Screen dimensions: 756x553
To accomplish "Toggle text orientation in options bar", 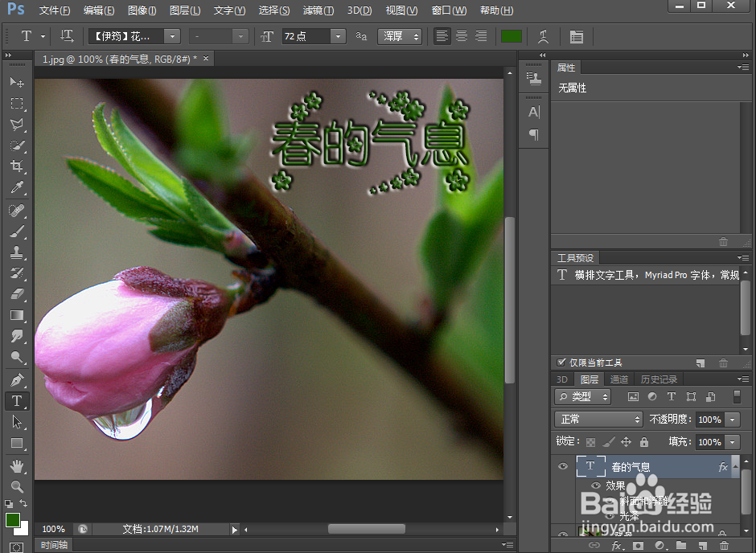I will click(x=67, y=36).
